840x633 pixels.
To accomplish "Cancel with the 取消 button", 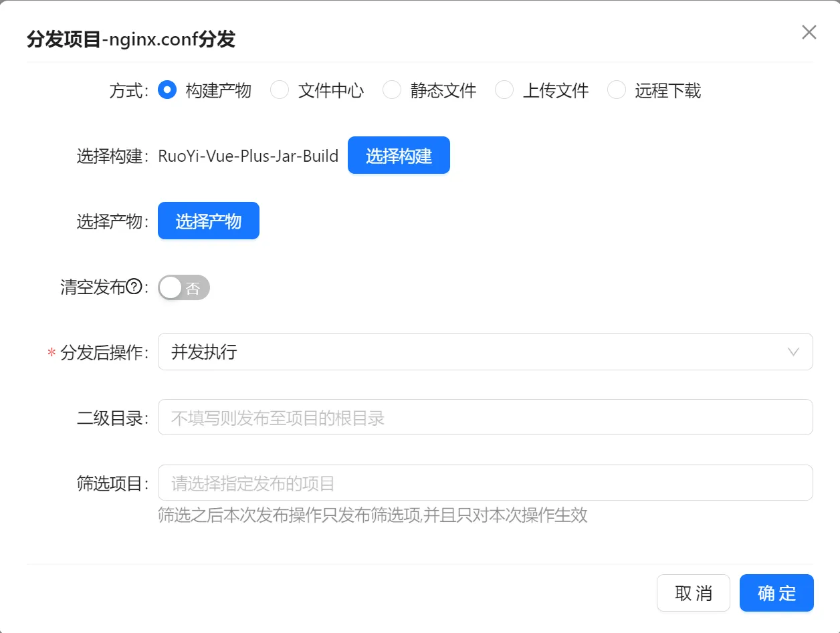I will tap(693, 593).
